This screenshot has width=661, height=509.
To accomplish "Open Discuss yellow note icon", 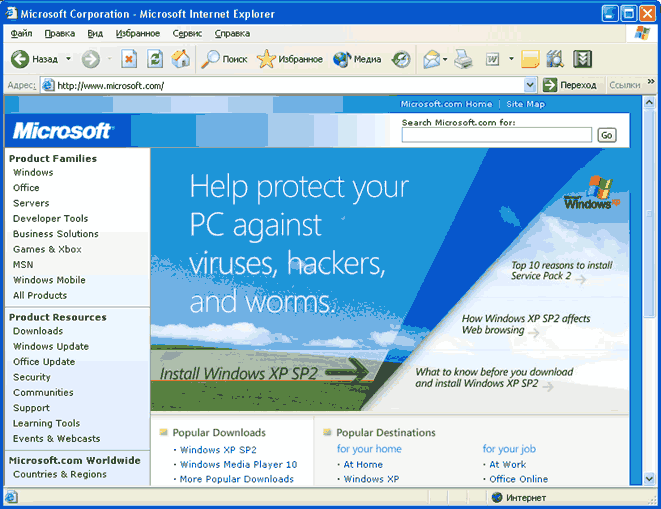I will coord(530,59).
